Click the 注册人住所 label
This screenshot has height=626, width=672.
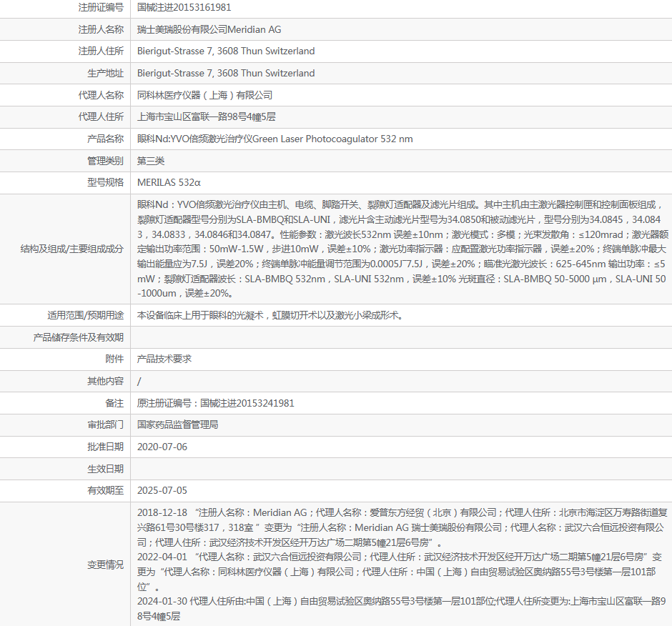(x=101, y=51)
